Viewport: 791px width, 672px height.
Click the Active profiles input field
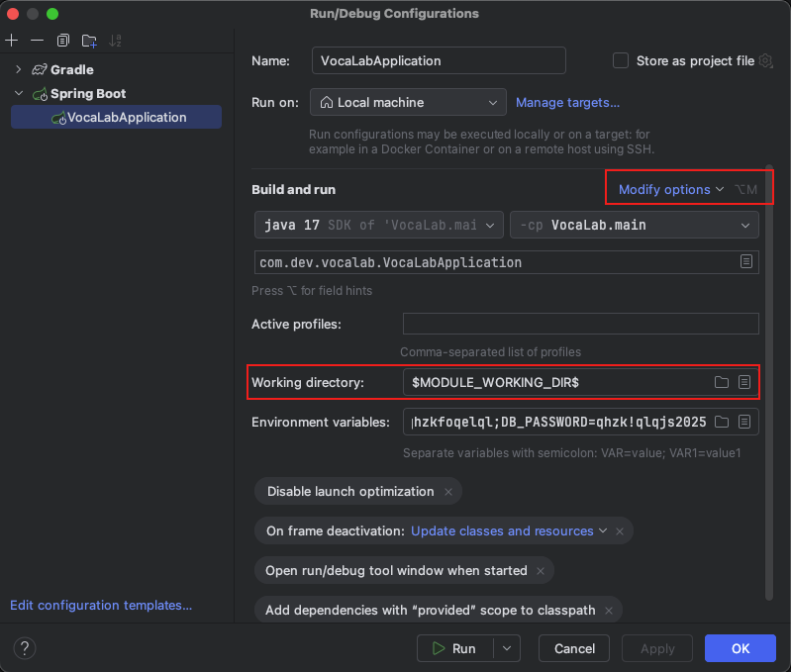581,324
